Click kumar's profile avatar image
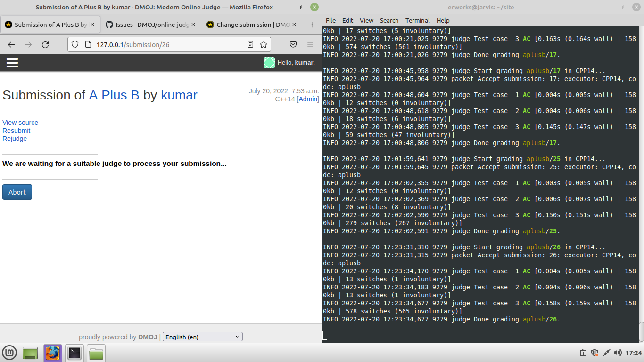Viewport: 644px width, 362px height. (269, 62)
